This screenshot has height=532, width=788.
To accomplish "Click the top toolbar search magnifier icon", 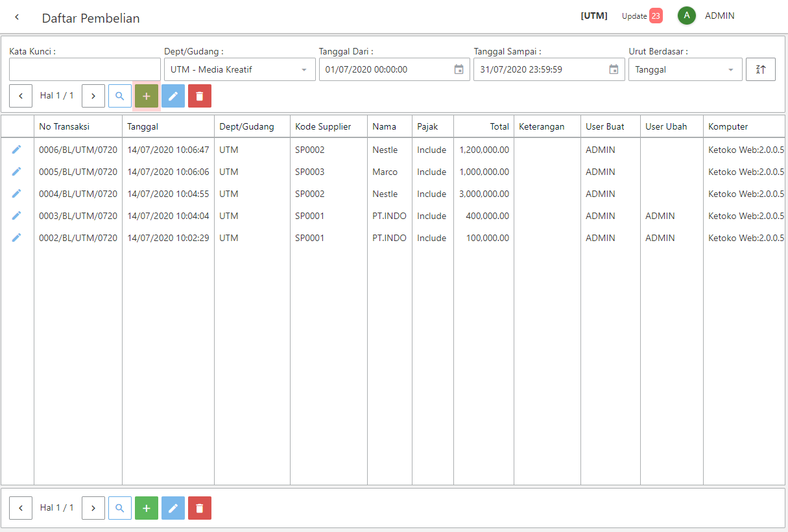I will coord(119,96).
